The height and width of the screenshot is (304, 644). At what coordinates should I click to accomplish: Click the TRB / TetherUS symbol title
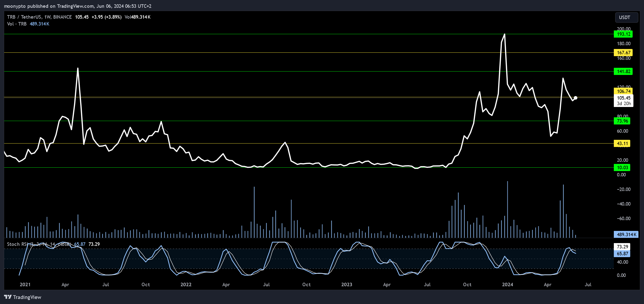[x=24, y=17]
